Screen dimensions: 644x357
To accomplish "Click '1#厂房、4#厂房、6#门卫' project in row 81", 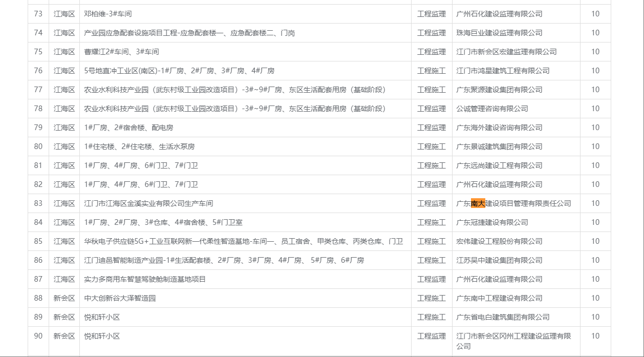I will tap(141, 165).
